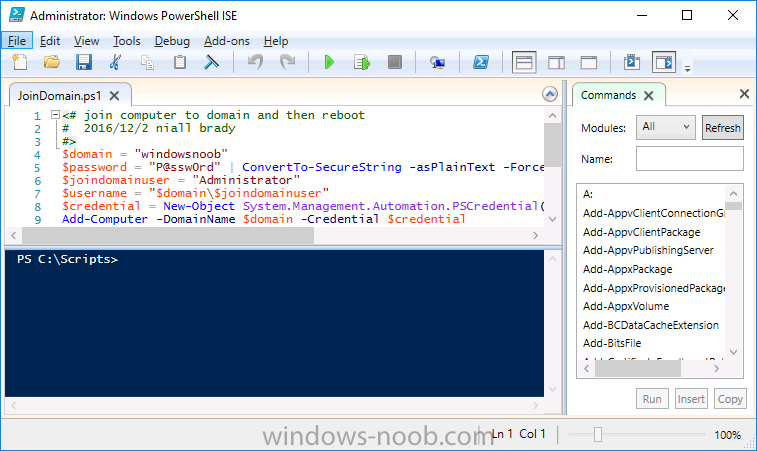Select Add-AppvPublishingServer command
Image resolution: width=757 pixels, height=451 pixels.
[x=648, y=250]
